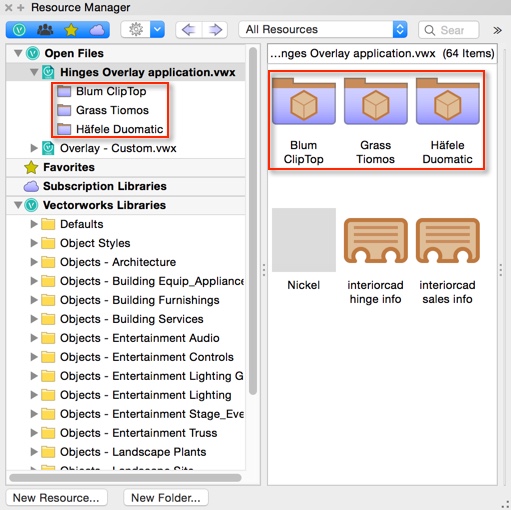This screenshot has width=511, height=510.
Task: Open the gear action menu
Action: tap(136, 30)
